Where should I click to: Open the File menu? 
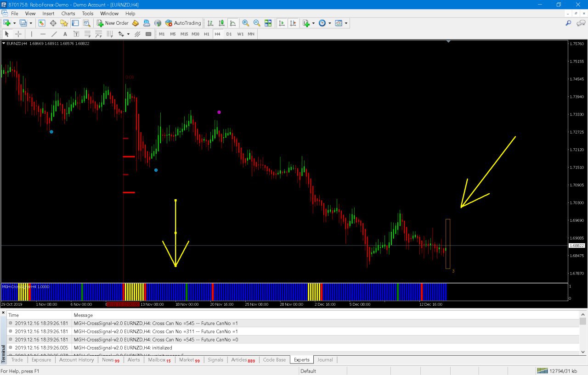pos(15,13)
